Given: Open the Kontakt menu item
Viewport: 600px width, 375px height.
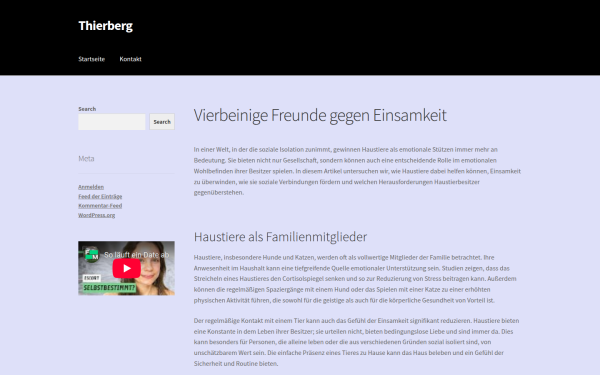Looking at the screenshot, I should 130,59.
